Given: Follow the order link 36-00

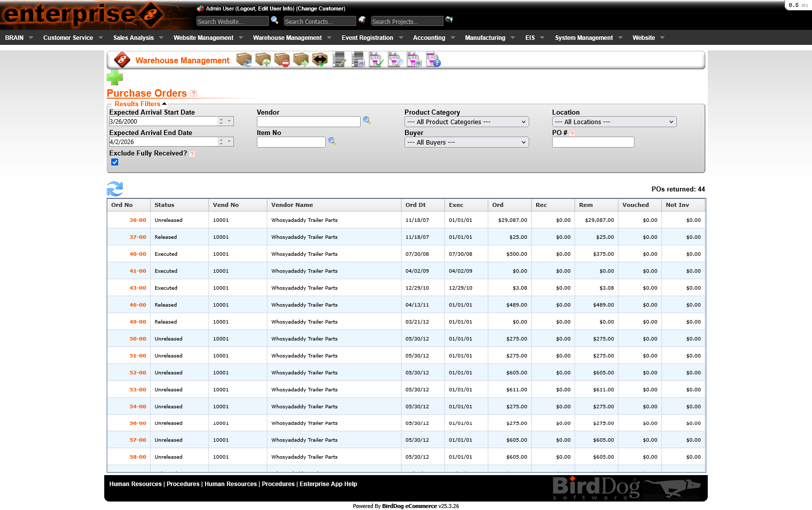Looking at the screenshot, I should pos(137,220).
